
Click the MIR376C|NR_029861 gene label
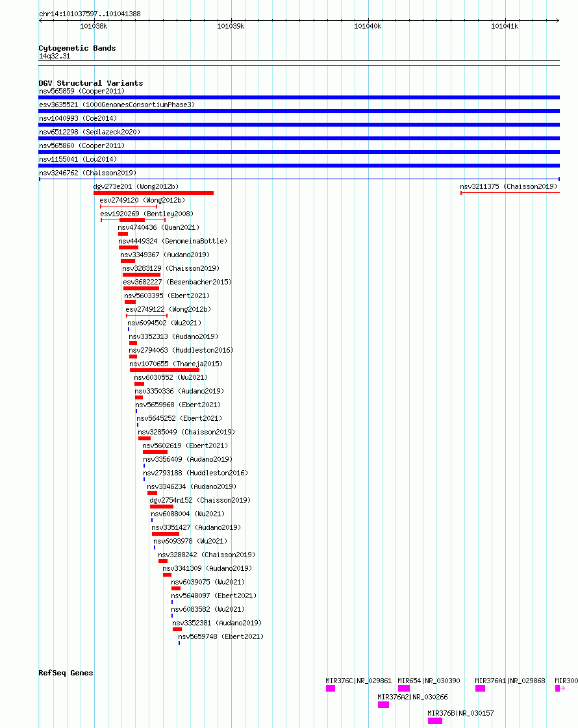tap(358, 681)
